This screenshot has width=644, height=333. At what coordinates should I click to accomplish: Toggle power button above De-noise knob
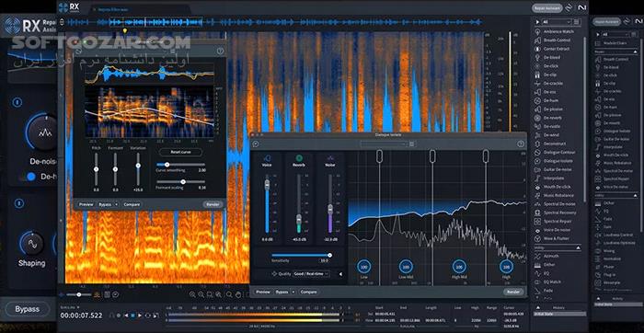coord(17,102)
